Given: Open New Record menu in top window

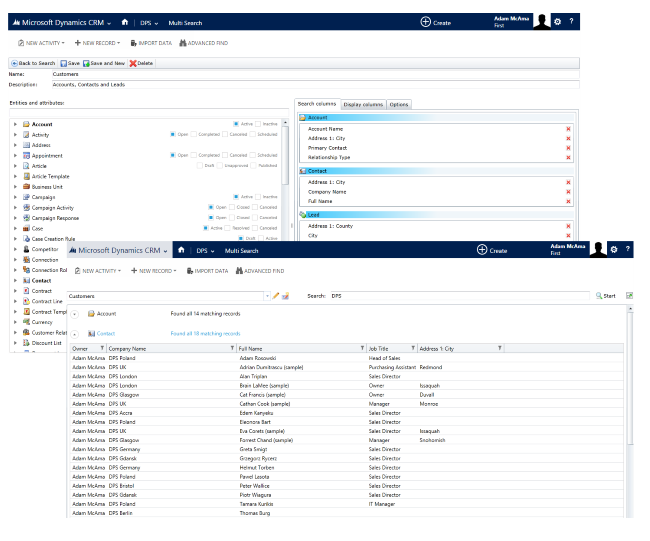Looking at the screenshot, I should pos(97,43).
